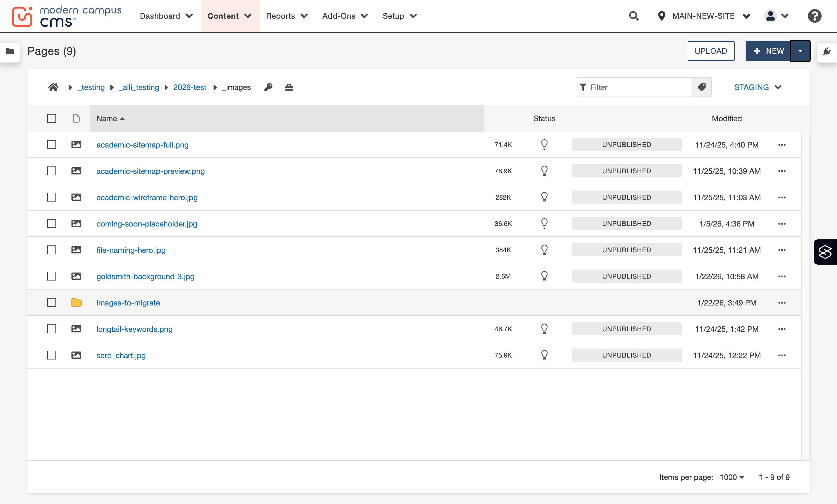The width and height of the screenshot is (837, 504).
Task: Click lightbulb icon for file-naming-hero.jpg
Action: pos(544,250)
